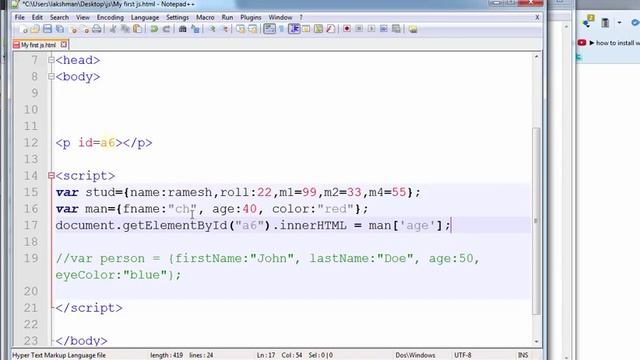The image size is (640, 360).
Task: Open the Plugins menu
Action: (251, 18)
